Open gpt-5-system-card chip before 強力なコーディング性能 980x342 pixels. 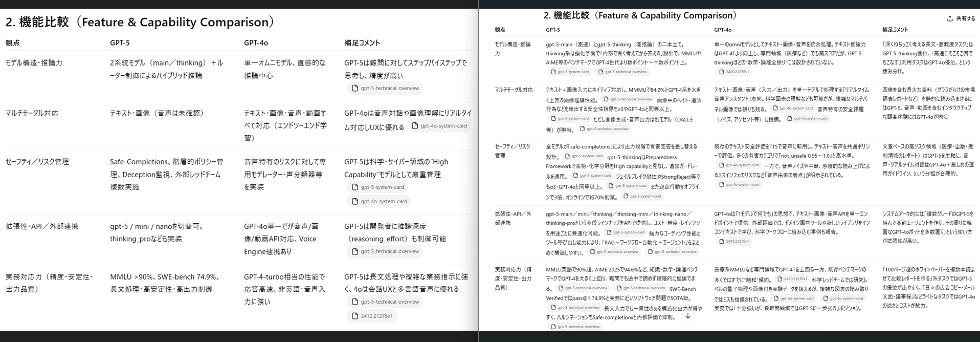(625, 232)
